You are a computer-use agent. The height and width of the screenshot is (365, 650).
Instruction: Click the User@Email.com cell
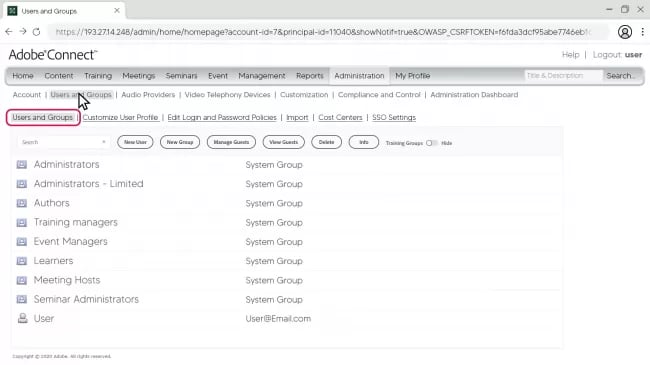click(278, 319)
